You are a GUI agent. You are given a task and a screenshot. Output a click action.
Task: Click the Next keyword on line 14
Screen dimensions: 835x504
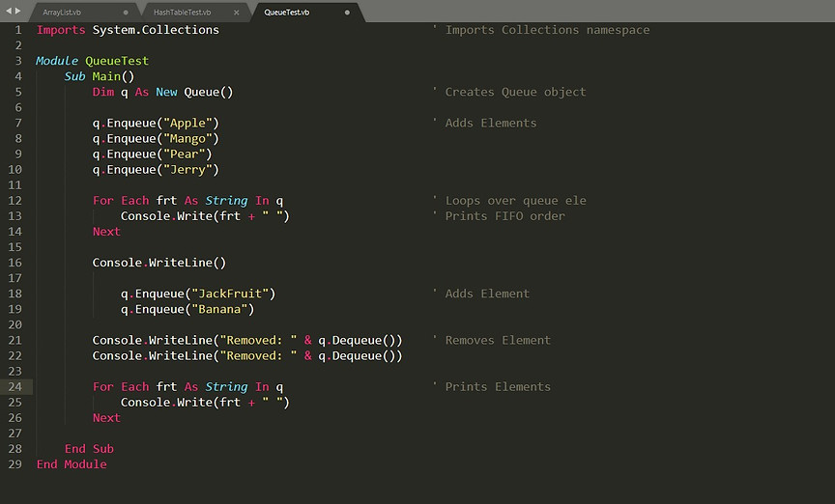click(106, 232)
